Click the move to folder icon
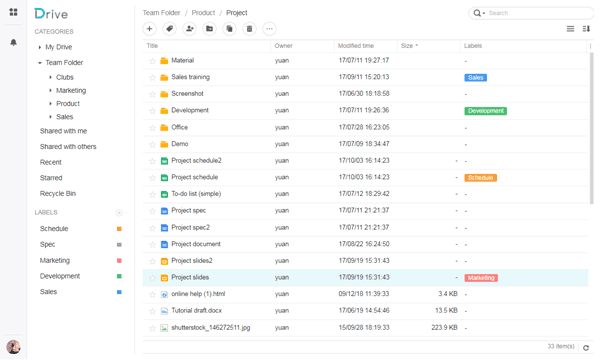Image resolution: width=600 pixels, height=360 pixels. [209, 29]
